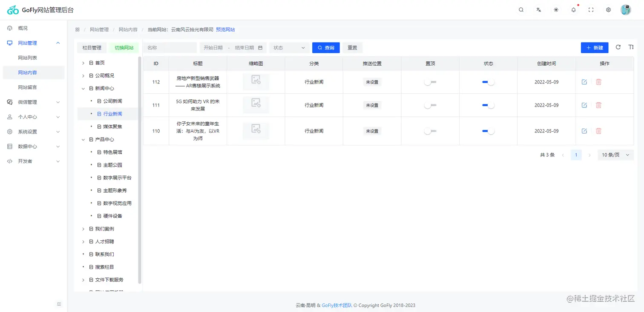Click the 新建 button
The image size is (644, 312).
pyautogui.click(x=595, y=48)
